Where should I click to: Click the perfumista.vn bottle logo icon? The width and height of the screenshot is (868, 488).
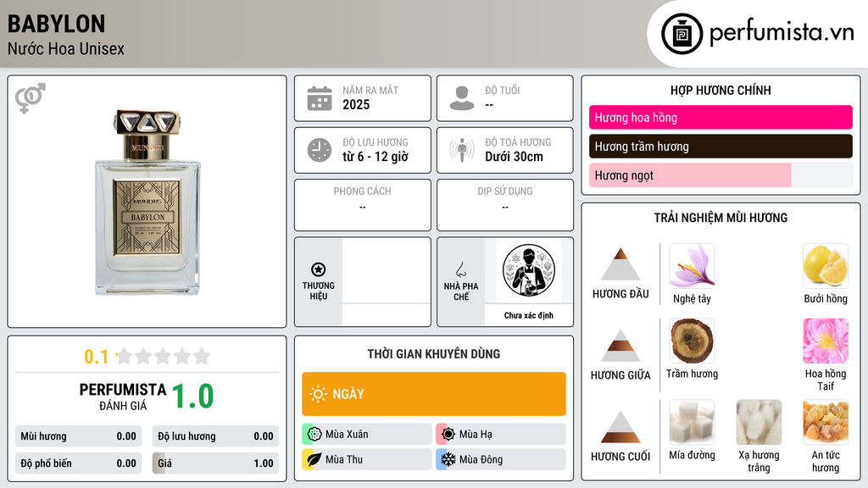682,34
